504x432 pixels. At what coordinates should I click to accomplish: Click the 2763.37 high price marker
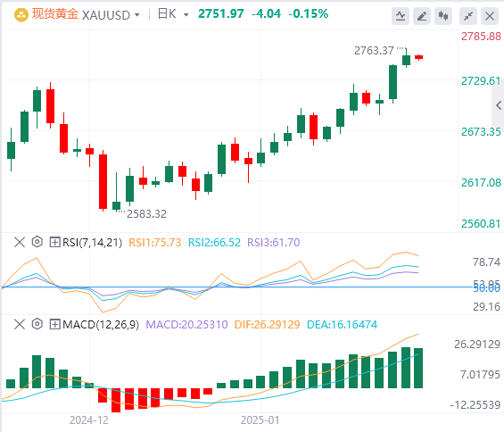pyautogui.click(x=374, y=51)
